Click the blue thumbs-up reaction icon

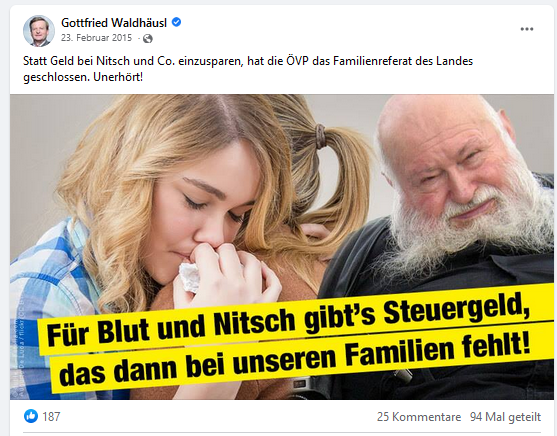point(31,416)
